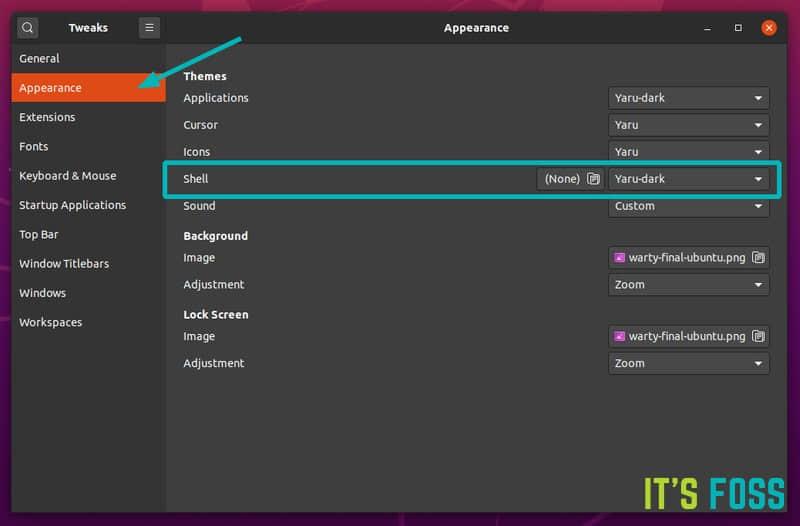Select Startup Applications in sidebar

pos(73,205)
